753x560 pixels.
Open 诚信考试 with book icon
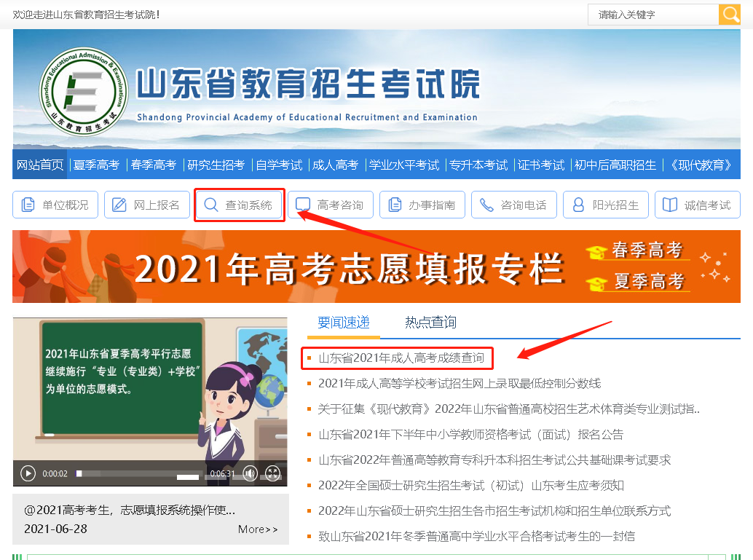tap(698, 205)
